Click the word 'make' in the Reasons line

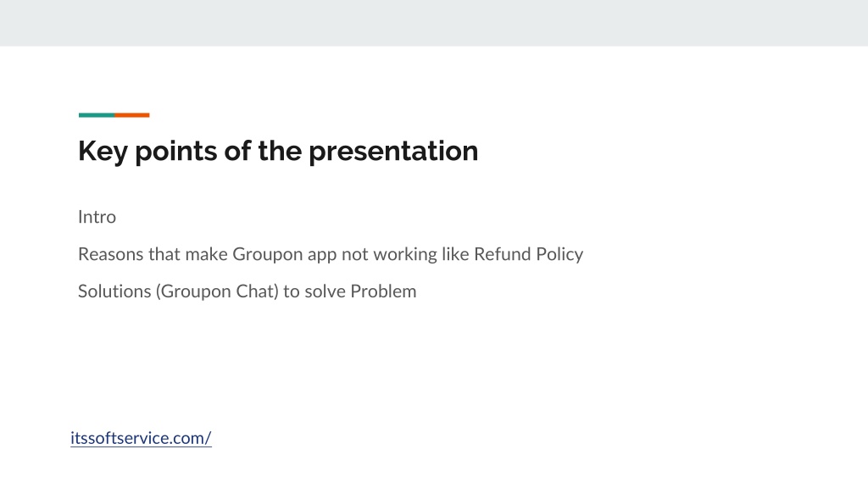206,254
